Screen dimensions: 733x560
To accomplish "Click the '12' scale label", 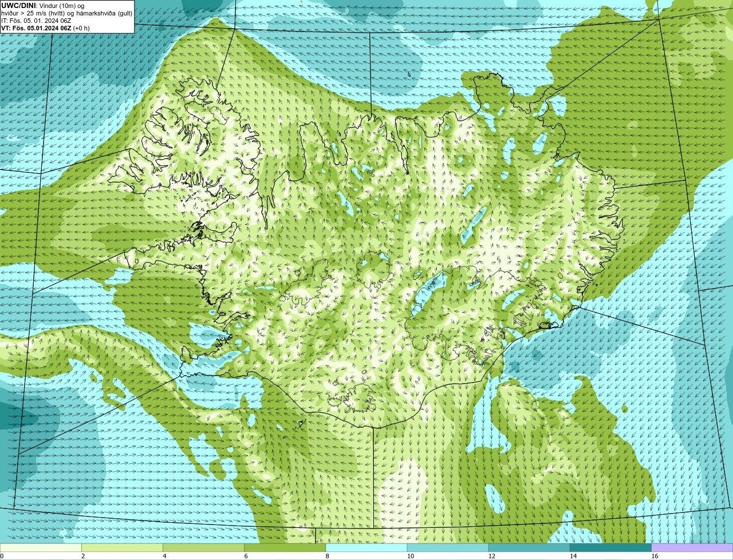I will pyautogui.click(x=492, y=556).
